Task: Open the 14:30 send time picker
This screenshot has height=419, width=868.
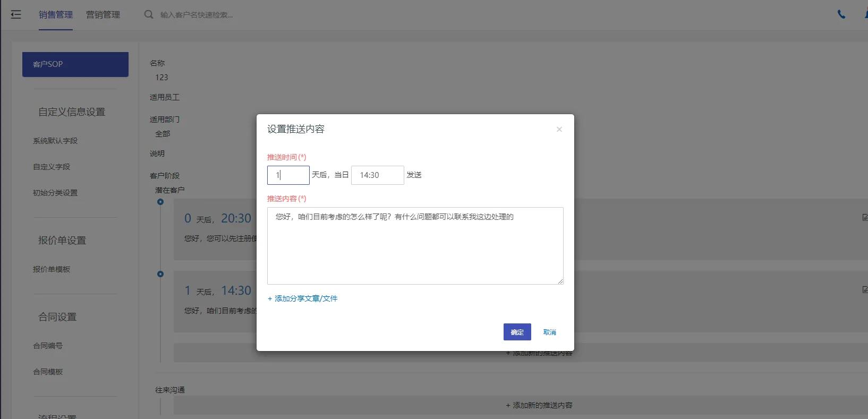Action: 378,175
